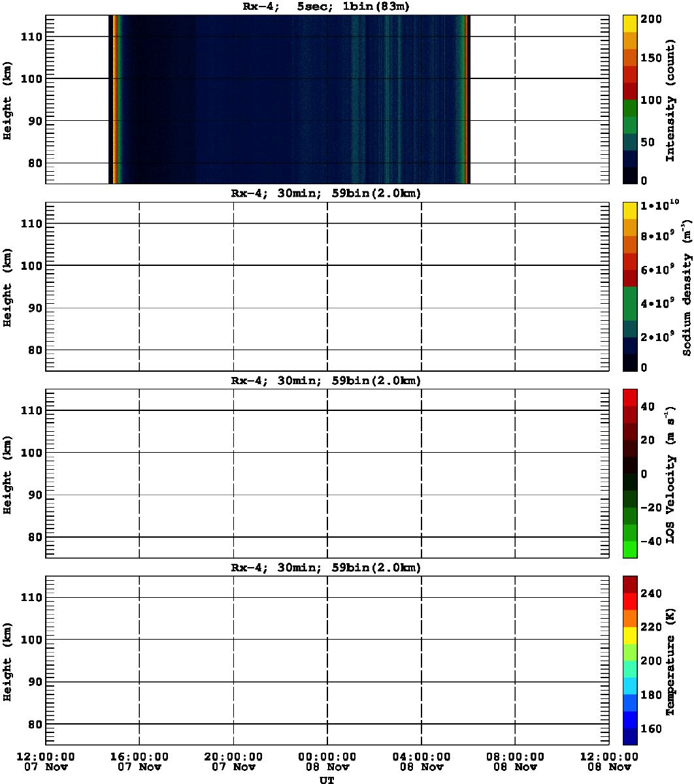The image size is (694, 784).
Task: Click the '100' tick on the Intensity colorbar
Action: click(x=651, y=100)
